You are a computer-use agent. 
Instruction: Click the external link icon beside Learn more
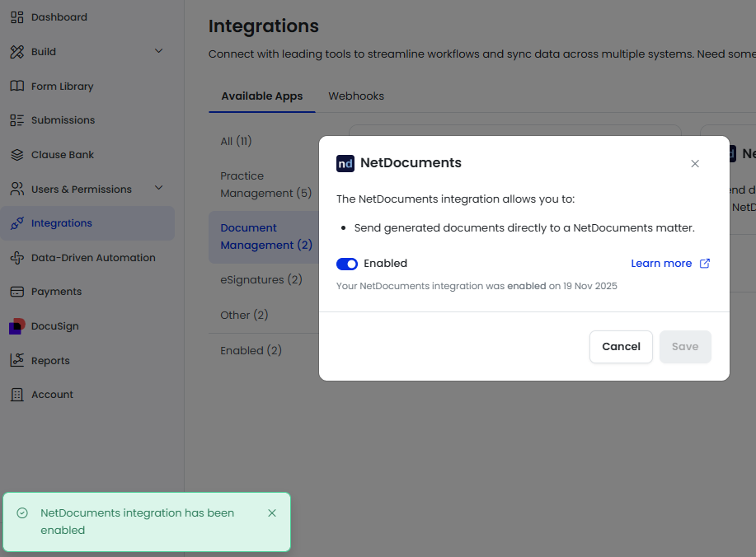tap(704, 263)
